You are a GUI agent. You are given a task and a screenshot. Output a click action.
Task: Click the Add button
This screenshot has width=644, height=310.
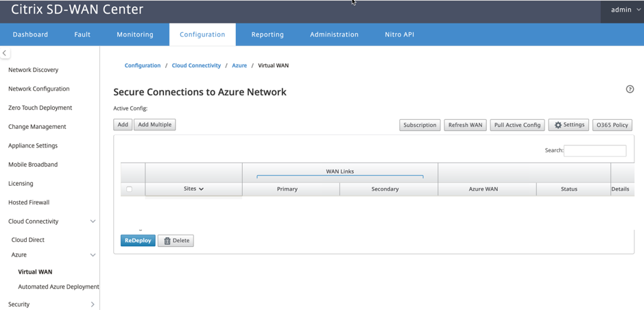(123, 125)
